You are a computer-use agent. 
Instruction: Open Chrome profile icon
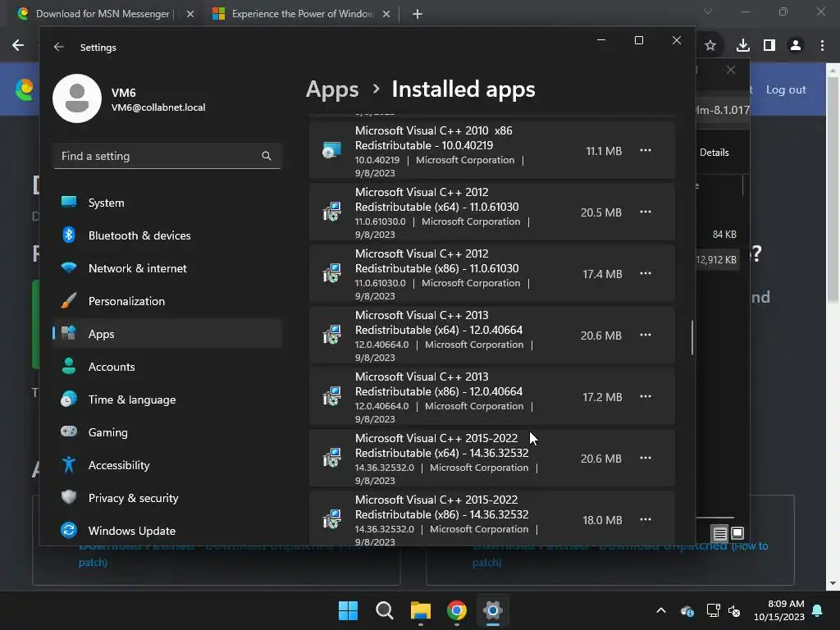(796, 46)
